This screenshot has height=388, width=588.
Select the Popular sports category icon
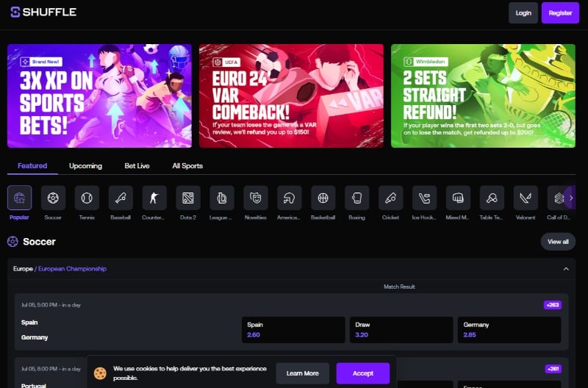coord(20,198)
